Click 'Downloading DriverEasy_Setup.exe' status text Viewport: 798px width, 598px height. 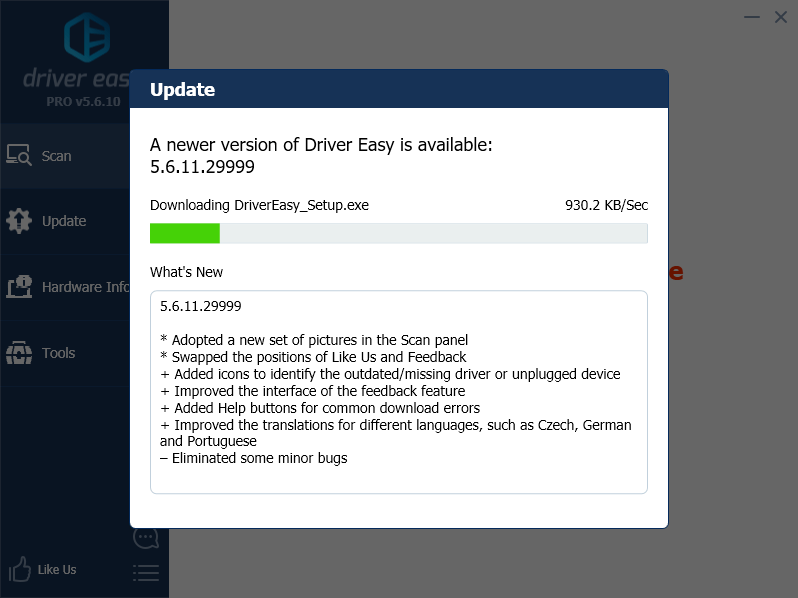coord(259,205)
